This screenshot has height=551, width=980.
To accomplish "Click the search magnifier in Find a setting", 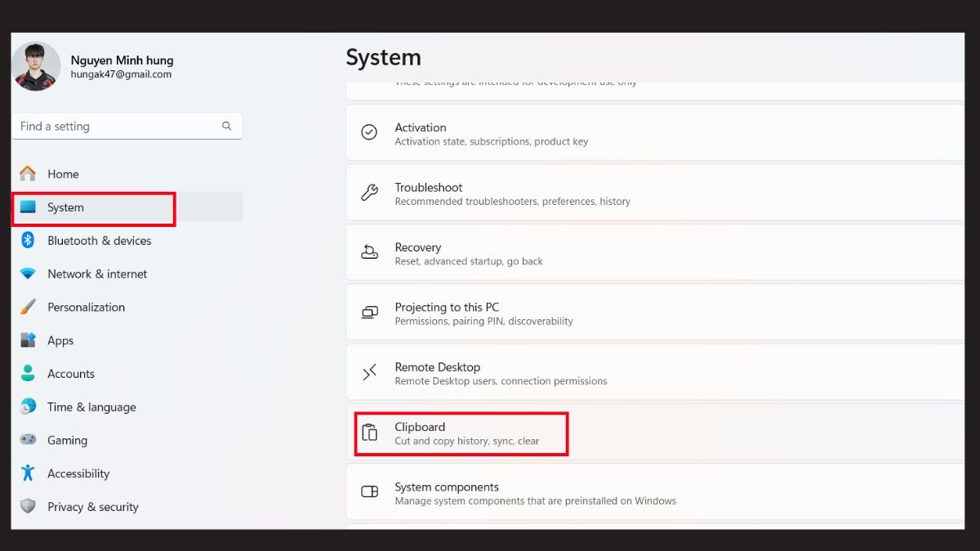I will 226,126.
